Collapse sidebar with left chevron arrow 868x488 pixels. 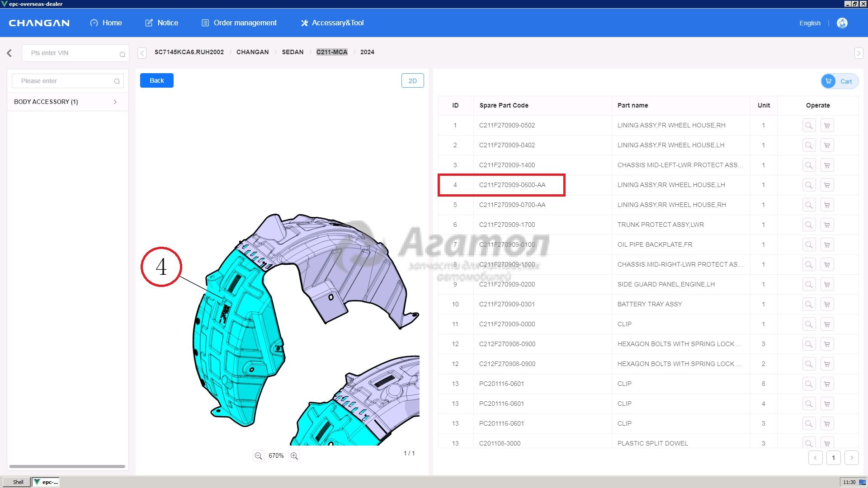pyautogui.click(x=9, y=53)
